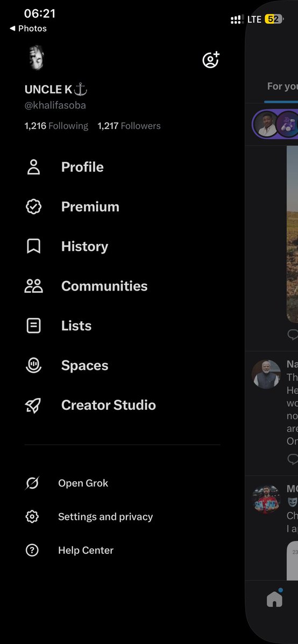Tap reply icon under the landscape photo
This screenshot has height=644, width=298.
[x=293, y=334]
